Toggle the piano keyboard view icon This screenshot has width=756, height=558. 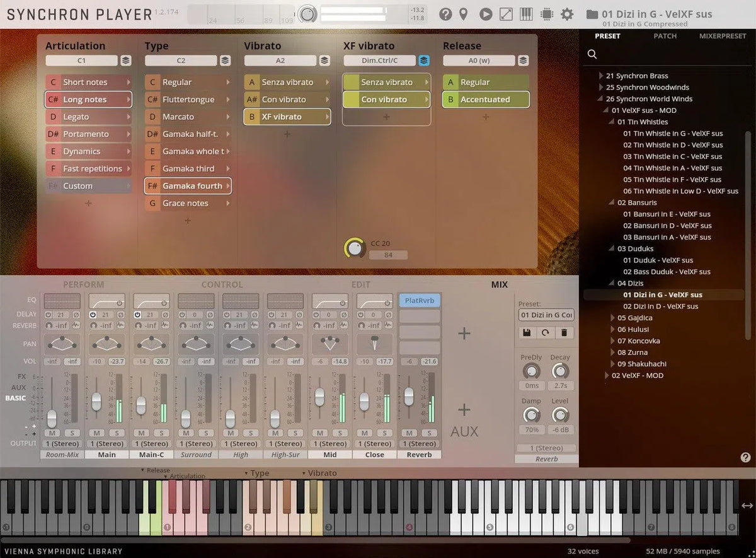[526, 14]
